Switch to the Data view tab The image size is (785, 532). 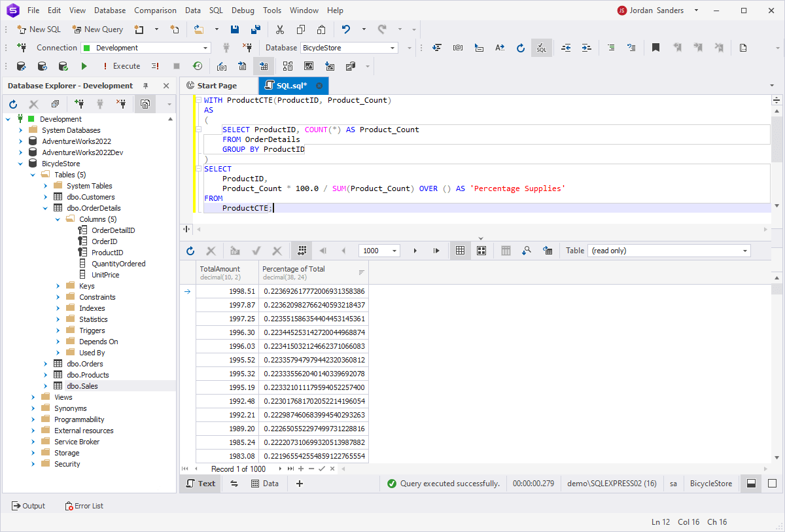coord(265,484)
